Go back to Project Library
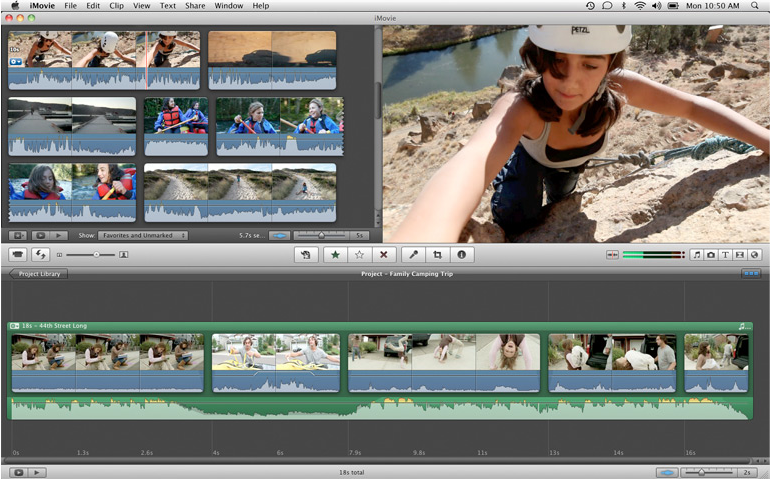 [x=39, y=273]
